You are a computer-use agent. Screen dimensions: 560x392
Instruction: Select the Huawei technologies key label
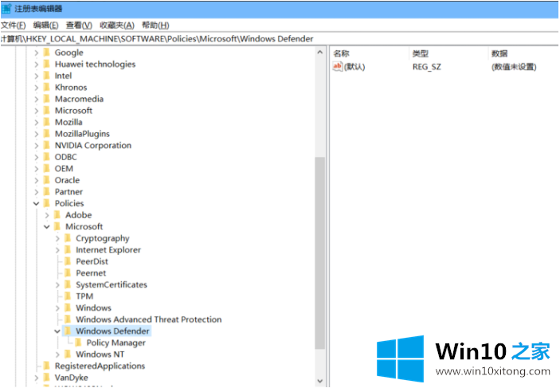(x=95, y=65)
